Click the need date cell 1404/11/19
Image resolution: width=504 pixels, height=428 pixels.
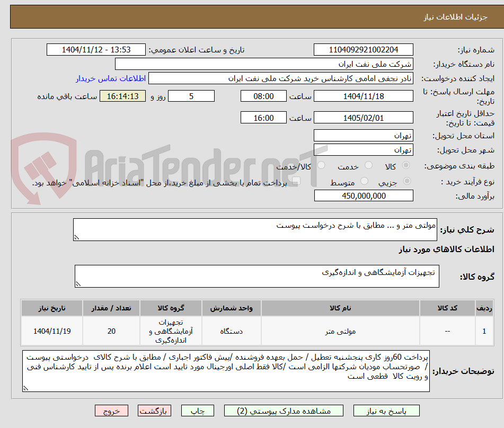(x=52, y=331)
